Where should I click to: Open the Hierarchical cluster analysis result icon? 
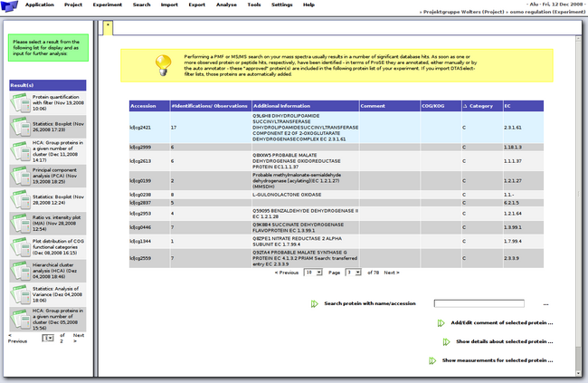21,271
